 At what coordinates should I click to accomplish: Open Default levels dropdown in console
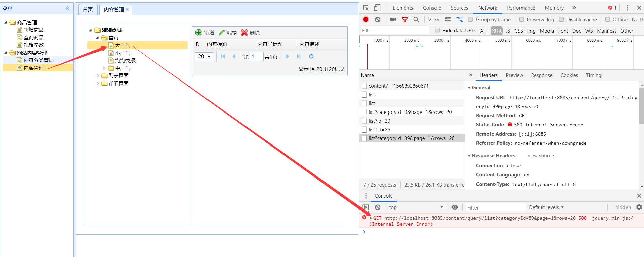pos(546,207)
